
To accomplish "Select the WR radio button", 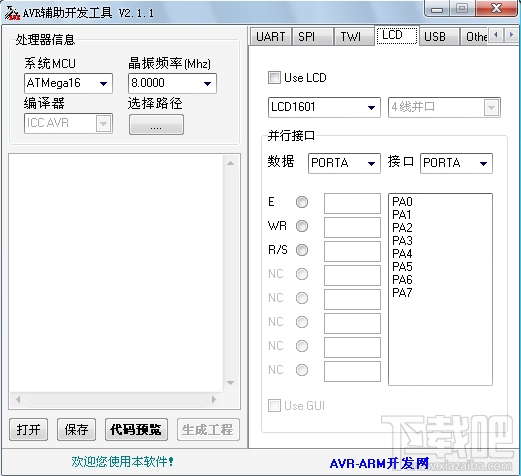I will (302, 226).
